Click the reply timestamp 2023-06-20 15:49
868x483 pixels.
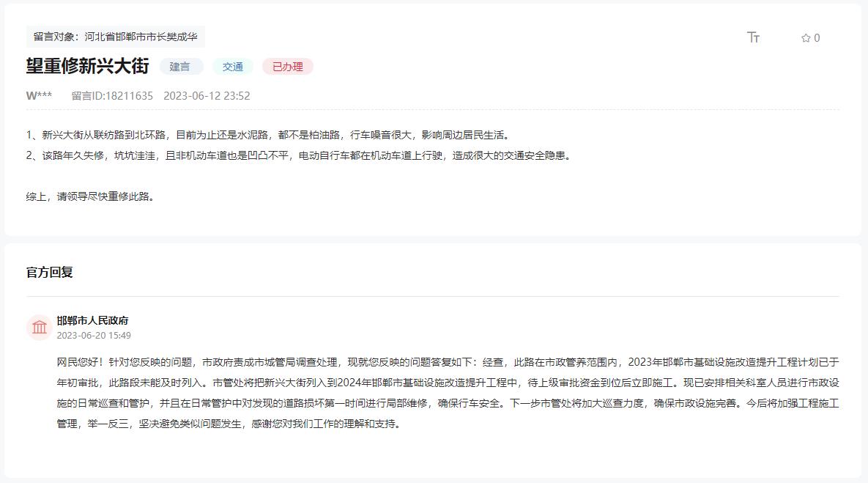click(94, 336)
